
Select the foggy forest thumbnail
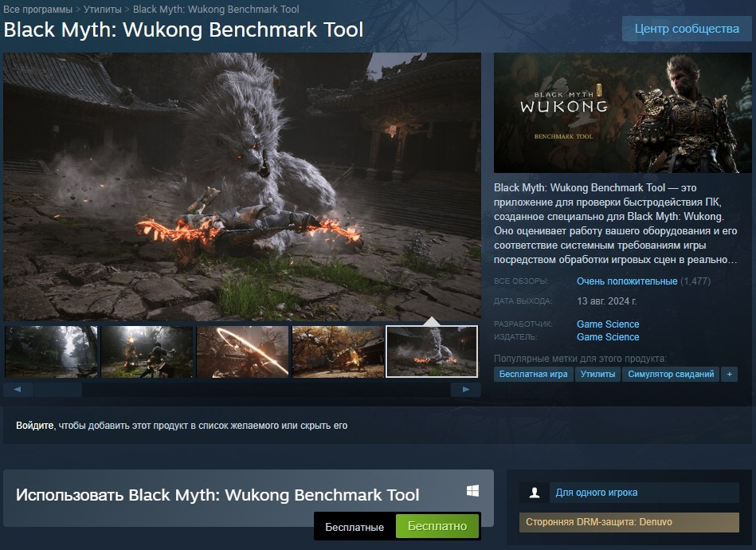click(x=51, y=352)
